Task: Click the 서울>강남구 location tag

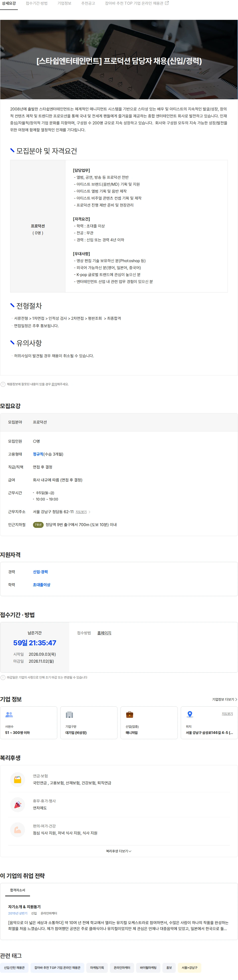Action: [189, 967]
